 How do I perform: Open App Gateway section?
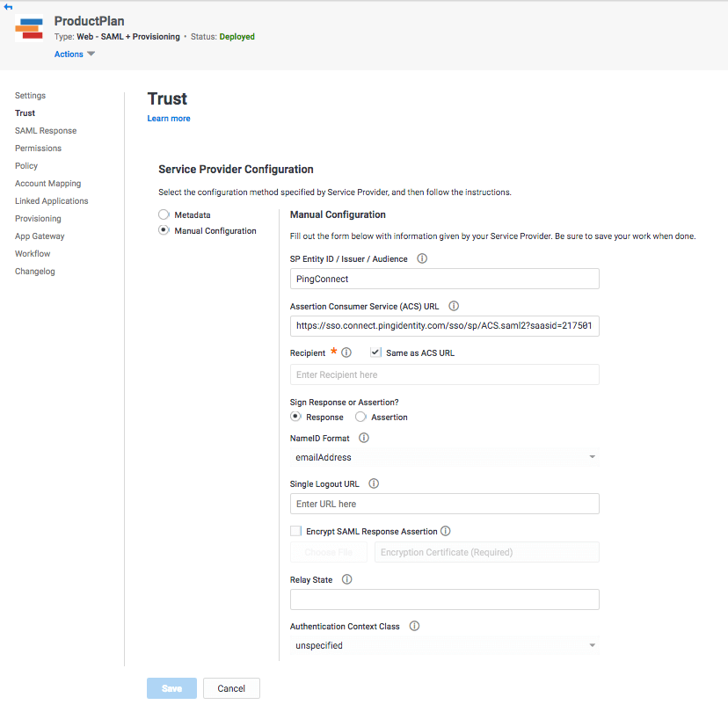(40, 236)
